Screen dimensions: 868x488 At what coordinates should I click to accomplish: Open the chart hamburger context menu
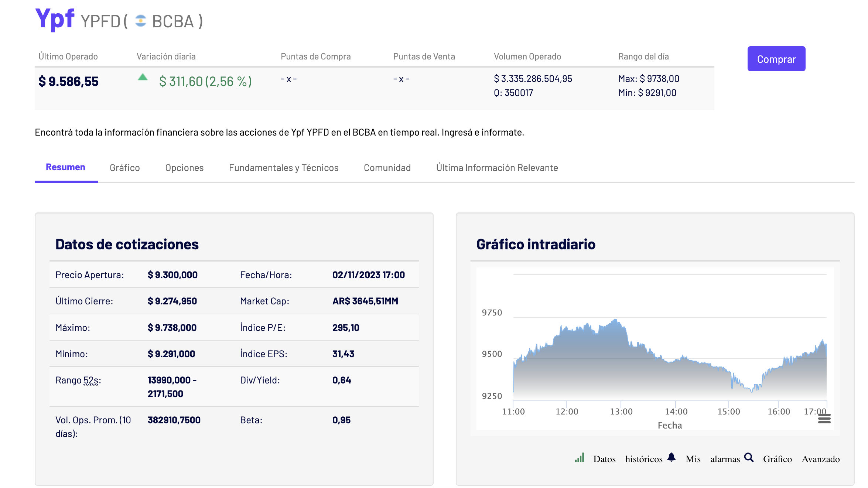click(x=824, y=419)
